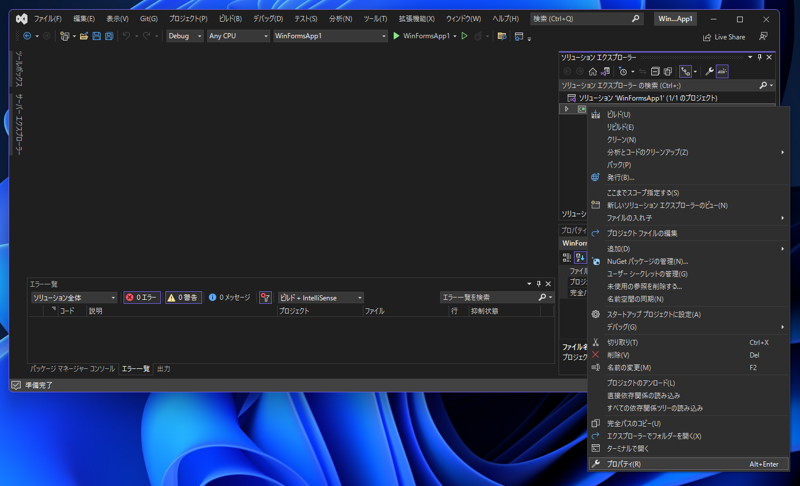Open the Any CPU platform dropdown
This screenshot has height=486, width=800.
click(238, 36)
